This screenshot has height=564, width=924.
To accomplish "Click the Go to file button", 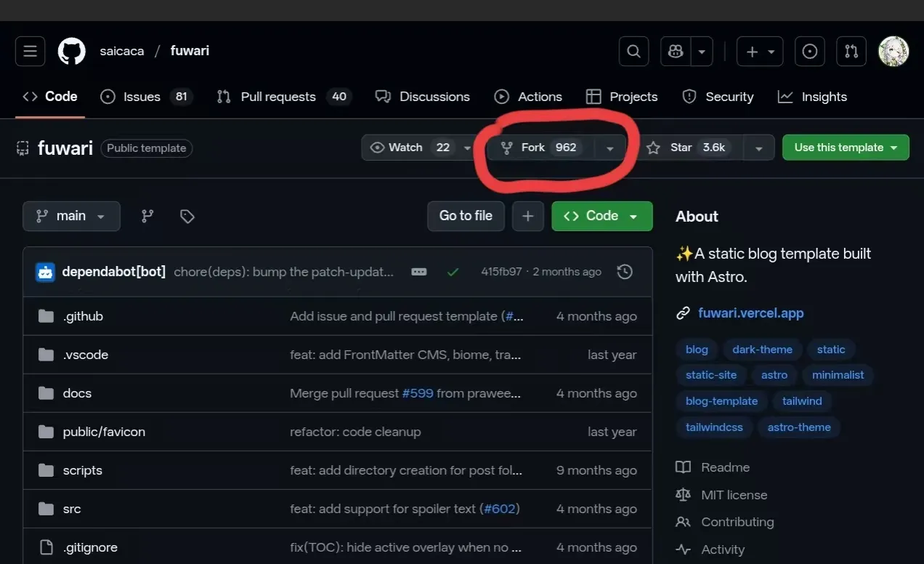I will 466,216.
